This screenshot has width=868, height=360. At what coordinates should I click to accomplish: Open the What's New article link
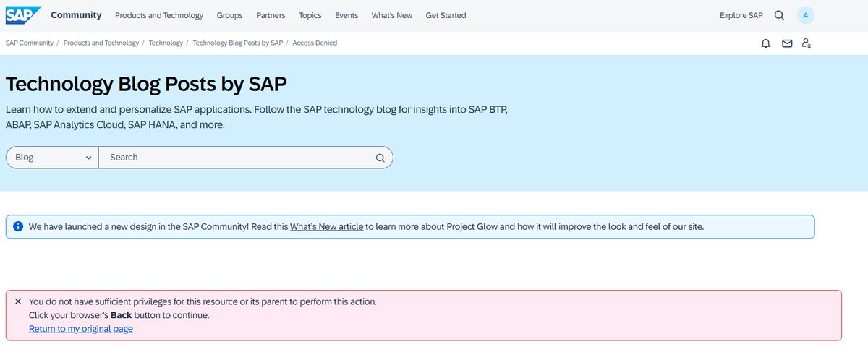pyautogui.click(x=327, y=227)
